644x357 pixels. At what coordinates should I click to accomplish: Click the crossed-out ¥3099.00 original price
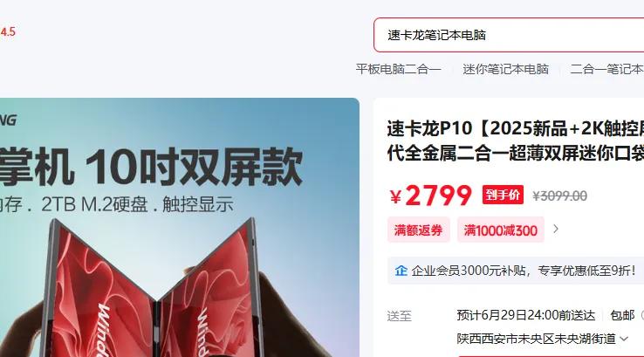560,196
